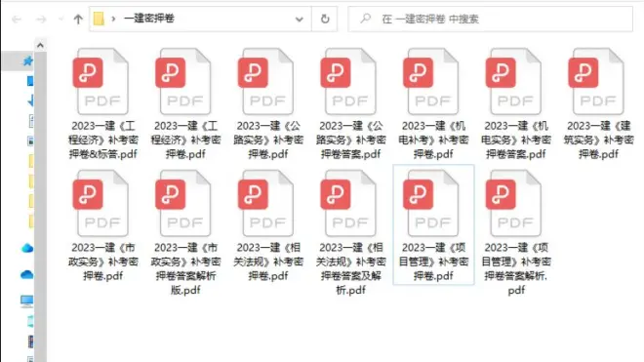Go up one folder level
644x362 pixels.
click(78, 19)
